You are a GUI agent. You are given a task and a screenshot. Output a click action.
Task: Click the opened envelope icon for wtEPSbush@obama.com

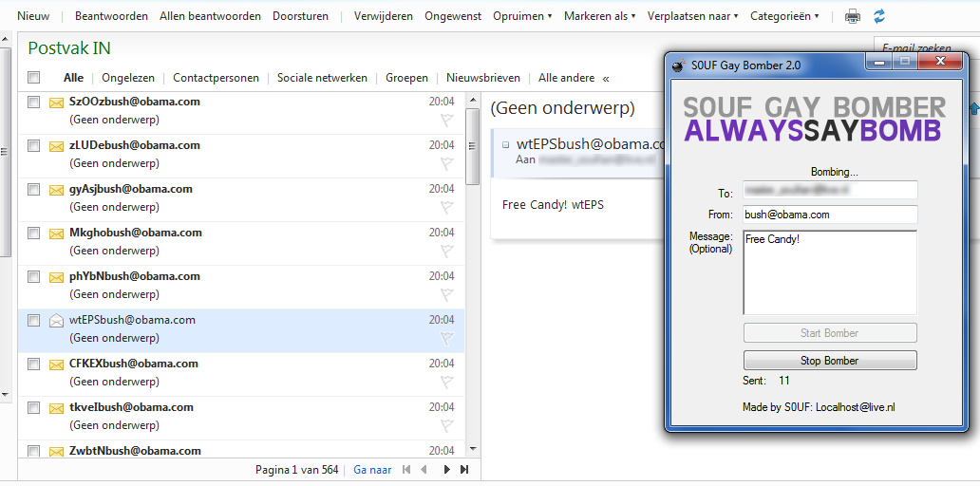pyautogui.click(x=56, y=321)
